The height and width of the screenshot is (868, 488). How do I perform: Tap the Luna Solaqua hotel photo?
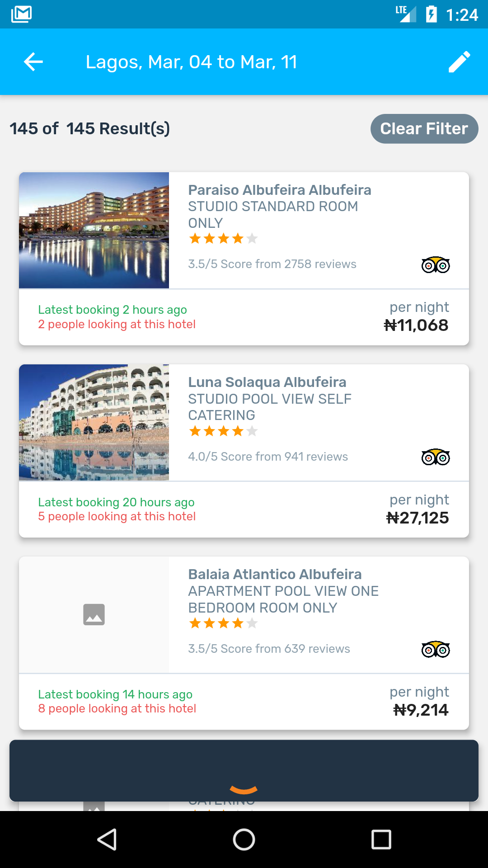click(x=94, y=422)
